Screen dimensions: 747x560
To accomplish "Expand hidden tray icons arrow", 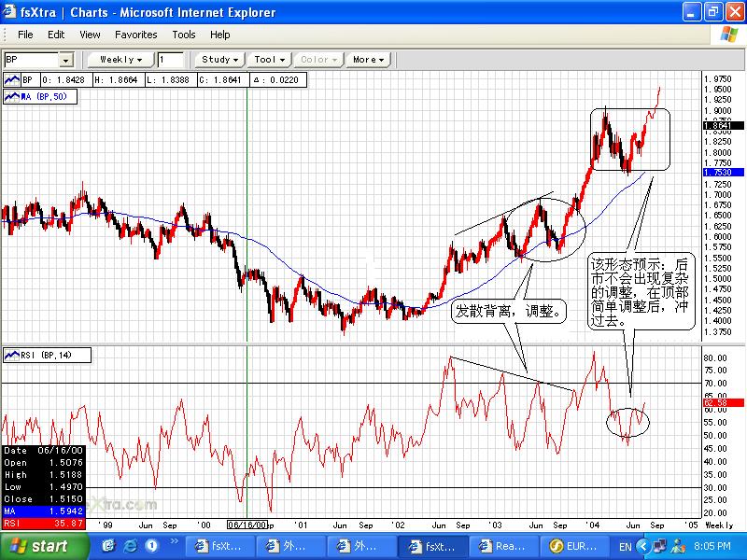I will click(x=643, y=546).
